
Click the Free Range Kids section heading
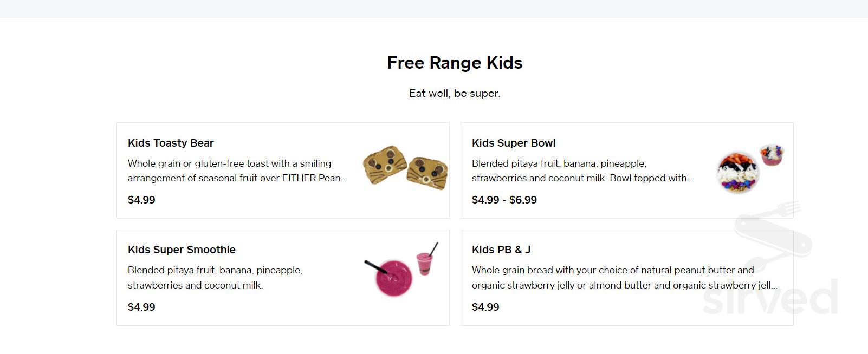tap(454, 63)
